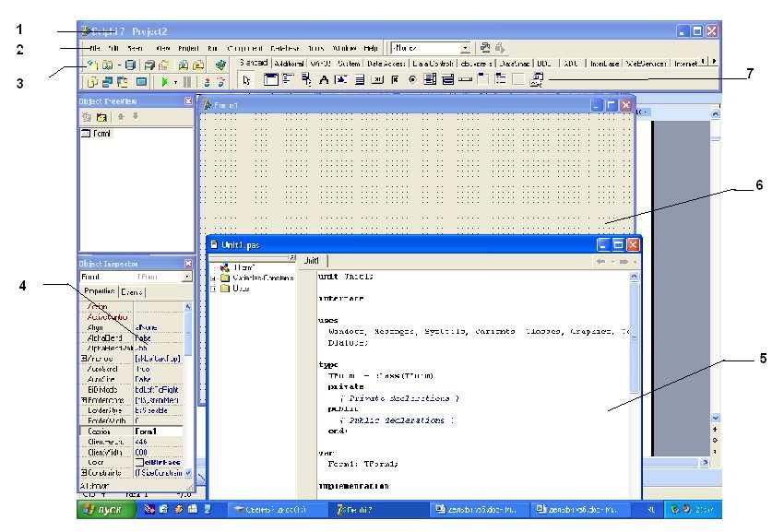Select the arrow pointer in the component palette

(x=246, y=79)
